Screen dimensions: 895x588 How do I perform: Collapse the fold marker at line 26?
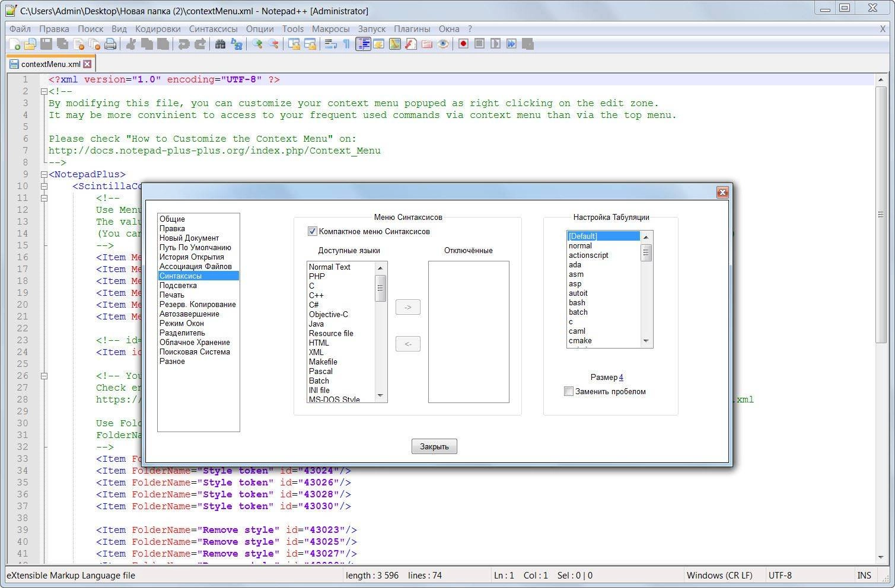[x=44, y=376]
